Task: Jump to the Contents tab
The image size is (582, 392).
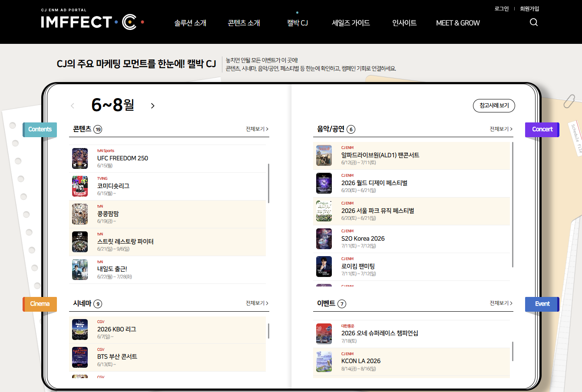Action: pos(40,129)
